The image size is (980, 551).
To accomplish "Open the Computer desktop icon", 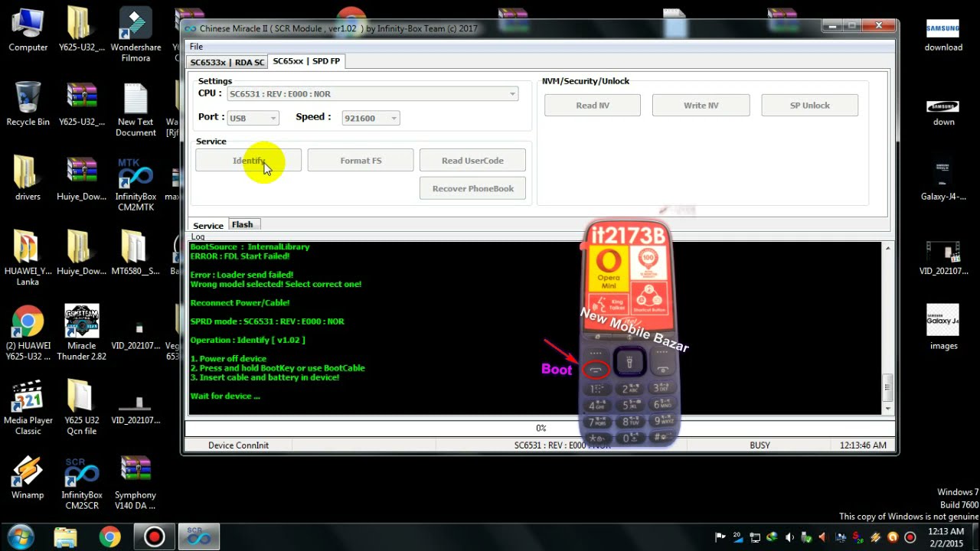I will (28, 30).
